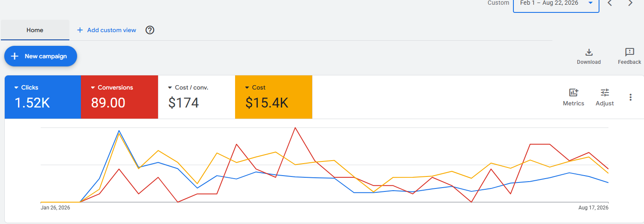644x224 pixels.
Task: Expand the Cost metric dropdown arrow
Action: 247,87
